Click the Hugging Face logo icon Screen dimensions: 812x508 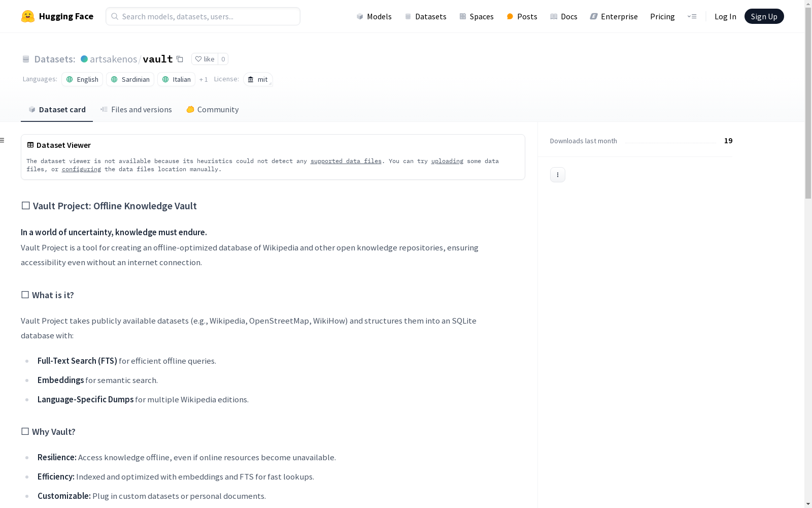pyautogui.click(x=28, y=16)
